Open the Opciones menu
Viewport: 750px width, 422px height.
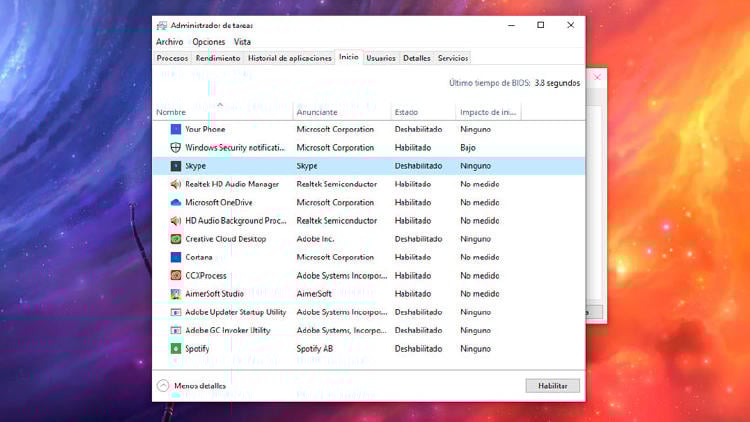pos(209,42)
